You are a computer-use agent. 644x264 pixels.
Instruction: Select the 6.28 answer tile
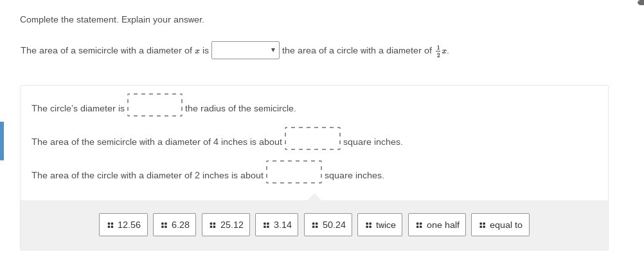pos(175,225)
